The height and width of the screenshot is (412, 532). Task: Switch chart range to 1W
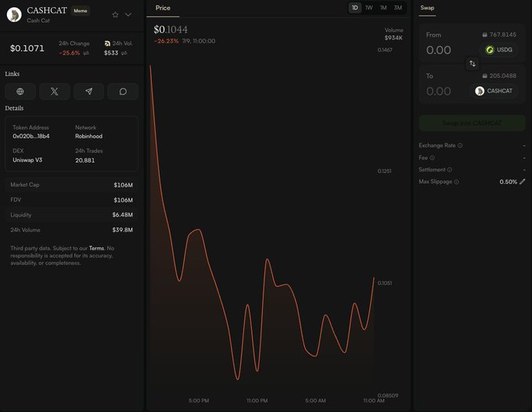point(368,8)
